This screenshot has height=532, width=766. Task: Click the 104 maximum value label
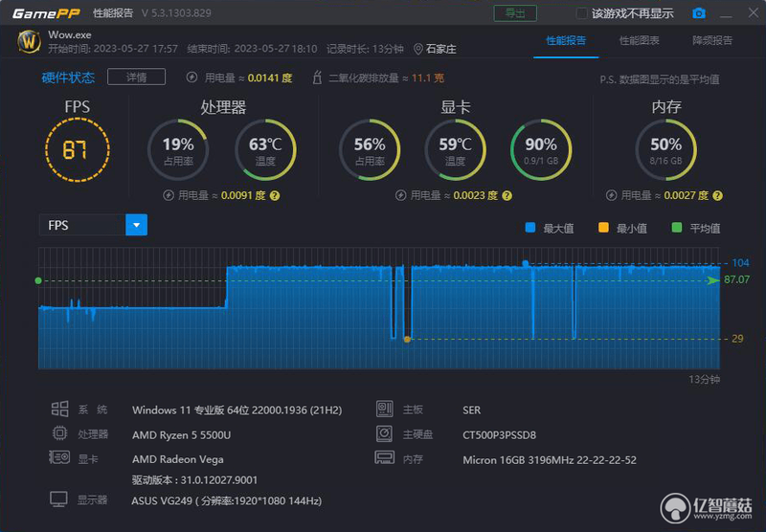[740, 263]
